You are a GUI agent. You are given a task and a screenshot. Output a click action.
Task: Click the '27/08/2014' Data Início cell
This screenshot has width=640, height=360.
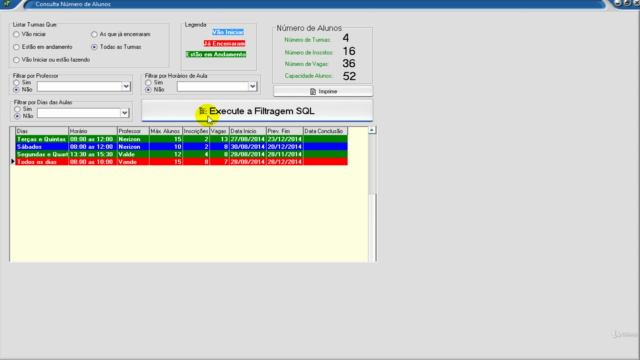tap(248, 139)
